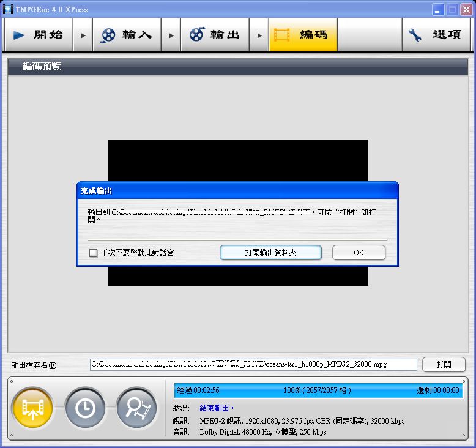The width and height of the screenshot is (476, 448).
Task: Click the 完成輸出 dialog title bar
Action: [237, 190]
